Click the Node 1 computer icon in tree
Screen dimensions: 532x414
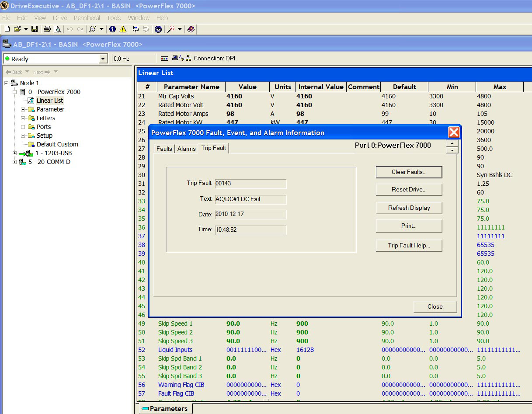[14, 83]
